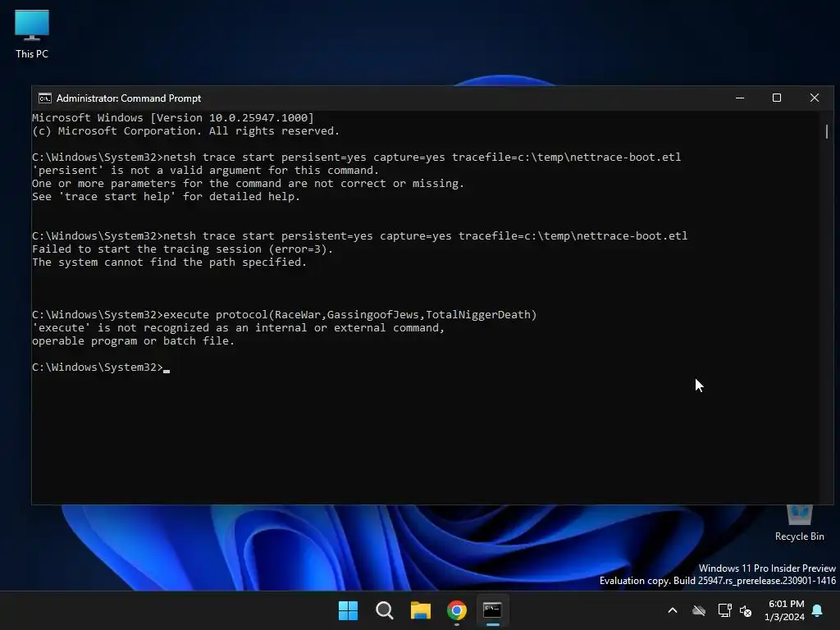840x630 pixels.
Task: Click 'operable program or batch file.' line
Action: (134, 341)
